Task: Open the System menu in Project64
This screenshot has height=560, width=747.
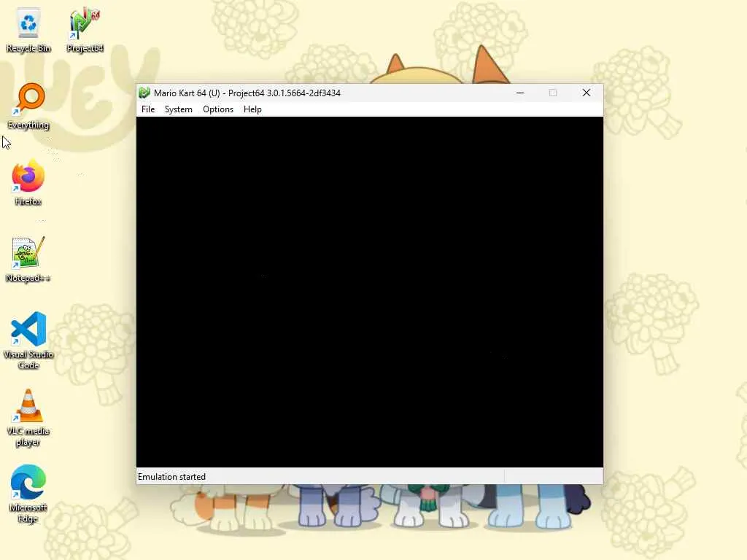Action: point(179,109)
